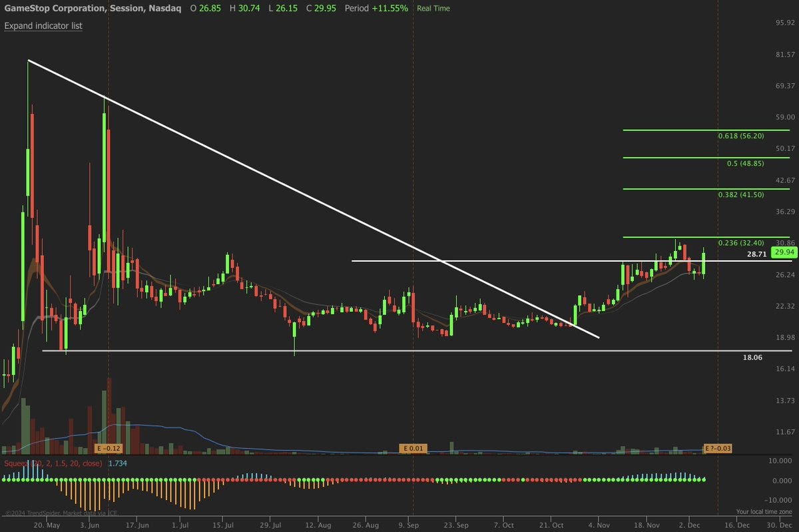Click the green 29.94 current price tag
The width and height of the screenshot is (799, 532).
coord(783,252)
